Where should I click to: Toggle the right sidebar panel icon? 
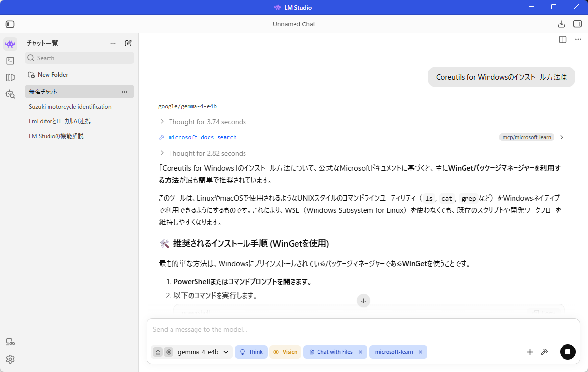pos(577,24)
